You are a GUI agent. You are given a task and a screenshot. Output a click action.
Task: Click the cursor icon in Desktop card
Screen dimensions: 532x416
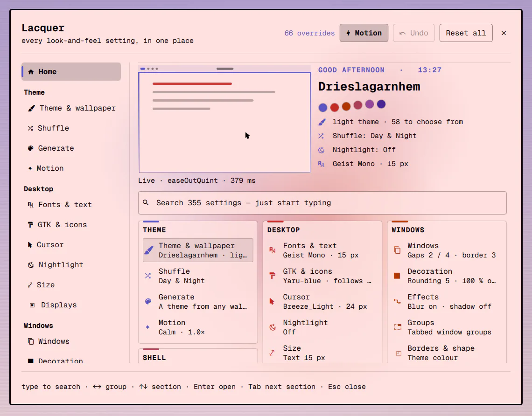tap(272, 301)
